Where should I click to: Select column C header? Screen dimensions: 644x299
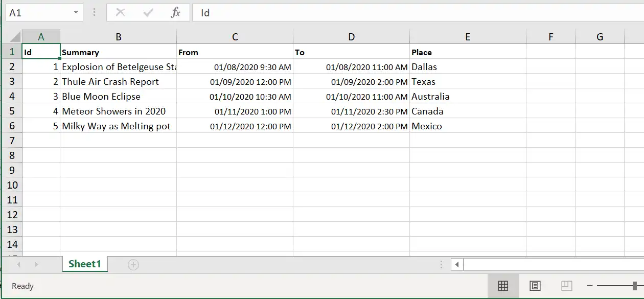point(235,37)
